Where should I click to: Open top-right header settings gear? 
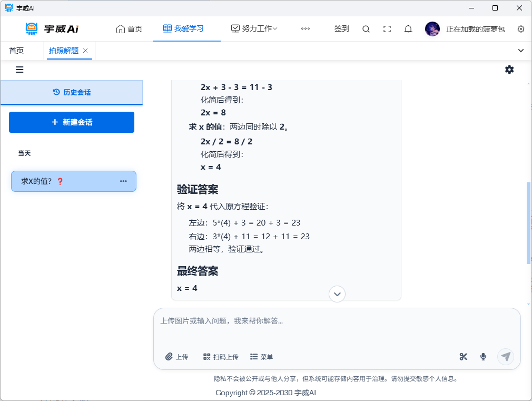click(x=521, y=29)
